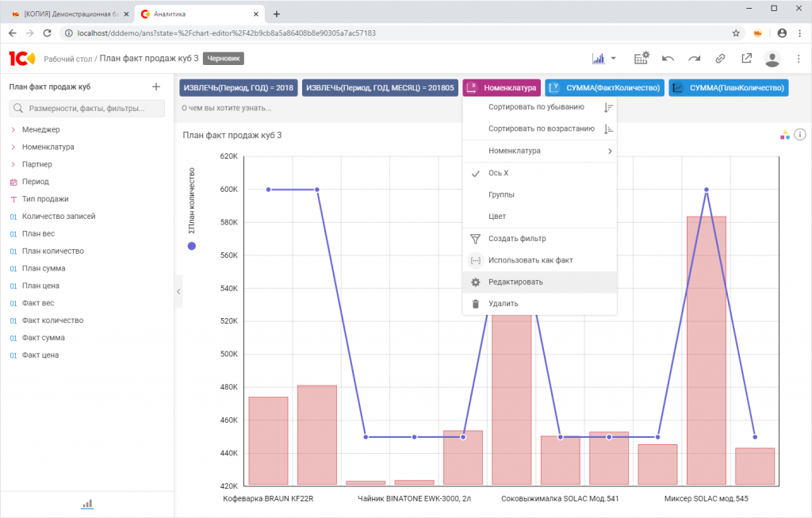Open the table settings grid-gear icon

click(642, 58)
